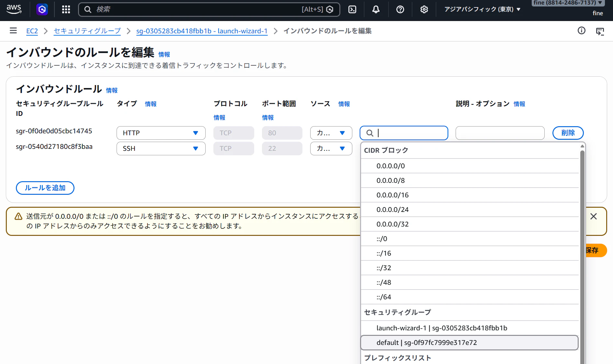Open 情報 link under プロトコル column
Viewport: 613px width, 364px height.
(x=219, y=117)
